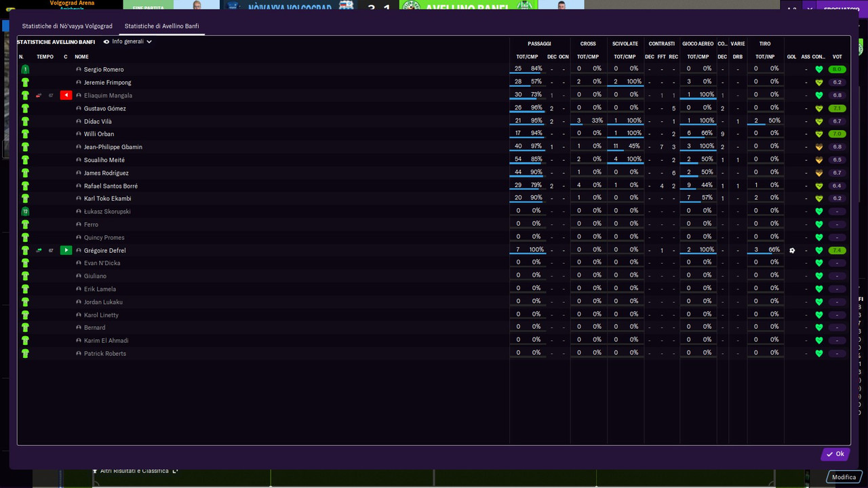Screen dimensions: 868x488
Task: Open player Jean-Philippe Gbamin's name
Action: pyautogui.click(x=113, y=147)
